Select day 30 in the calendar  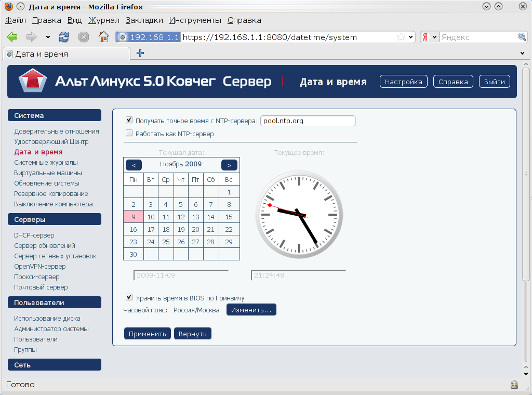click(134, 254)
